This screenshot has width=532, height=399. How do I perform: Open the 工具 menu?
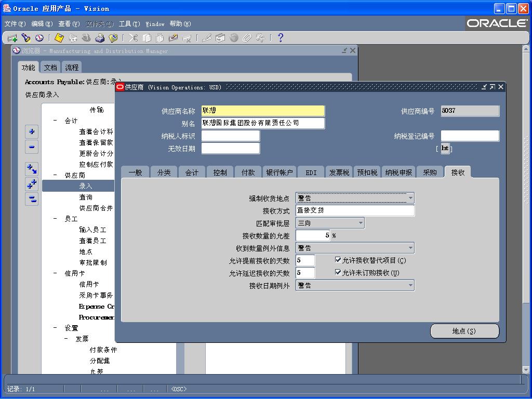(129, 24)
